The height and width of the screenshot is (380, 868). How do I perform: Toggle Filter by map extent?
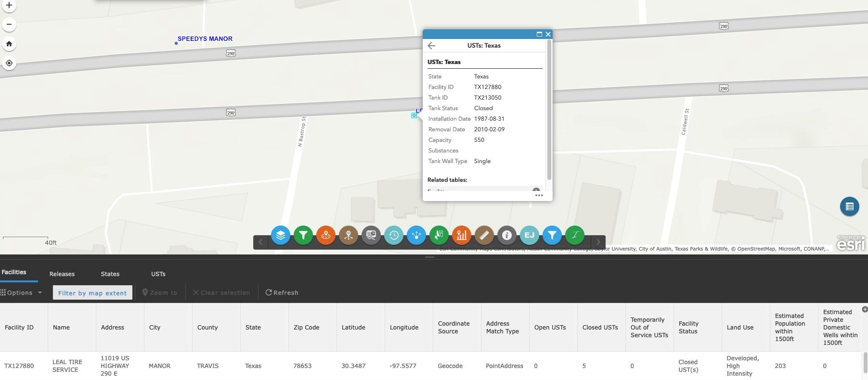[92, 293]
